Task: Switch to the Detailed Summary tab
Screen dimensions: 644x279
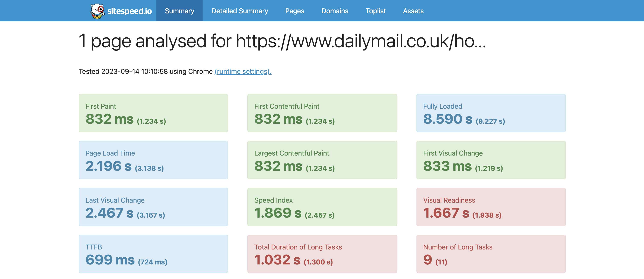Action: 240,11
